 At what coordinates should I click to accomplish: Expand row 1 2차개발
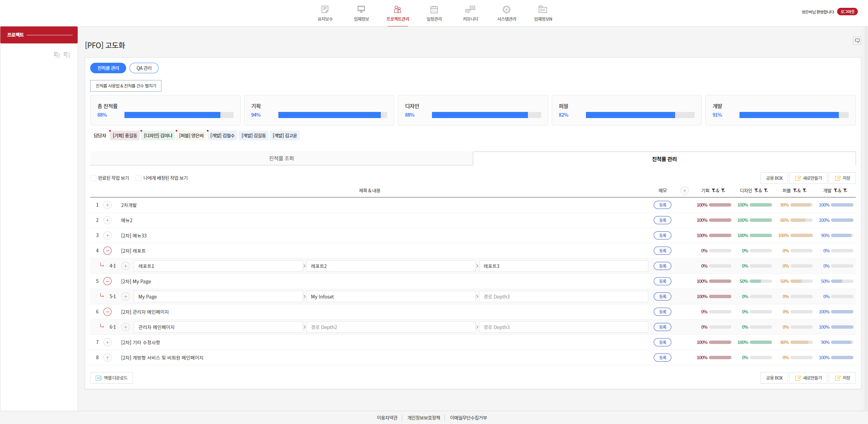pos(107,205)
